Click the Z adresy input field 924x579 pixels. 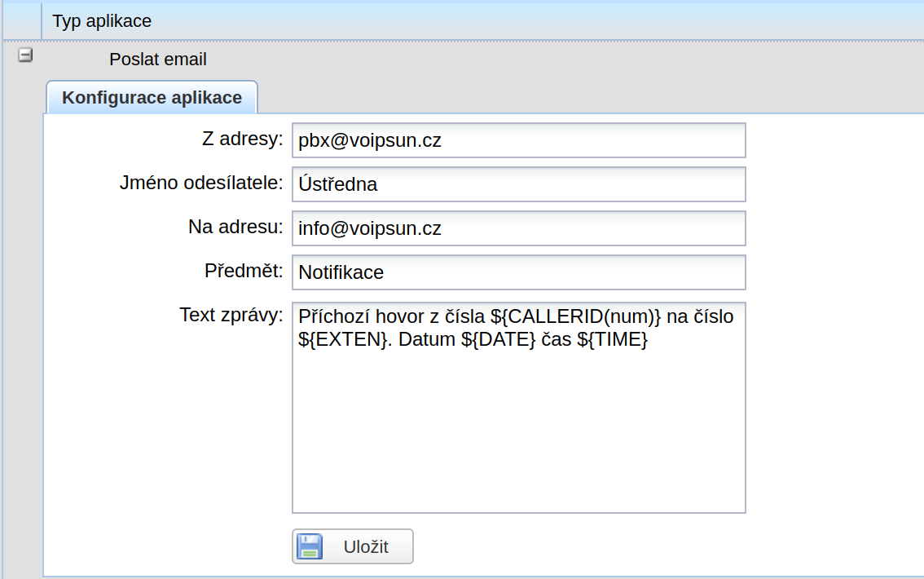pyautogui.click(x=518, y=140)
